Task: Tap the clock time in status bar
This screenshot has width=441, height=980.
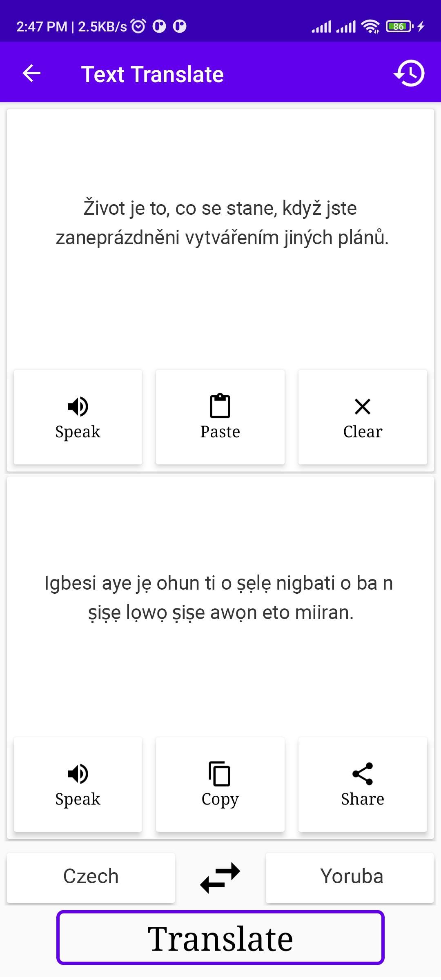Action: click(x=42, y=27)
